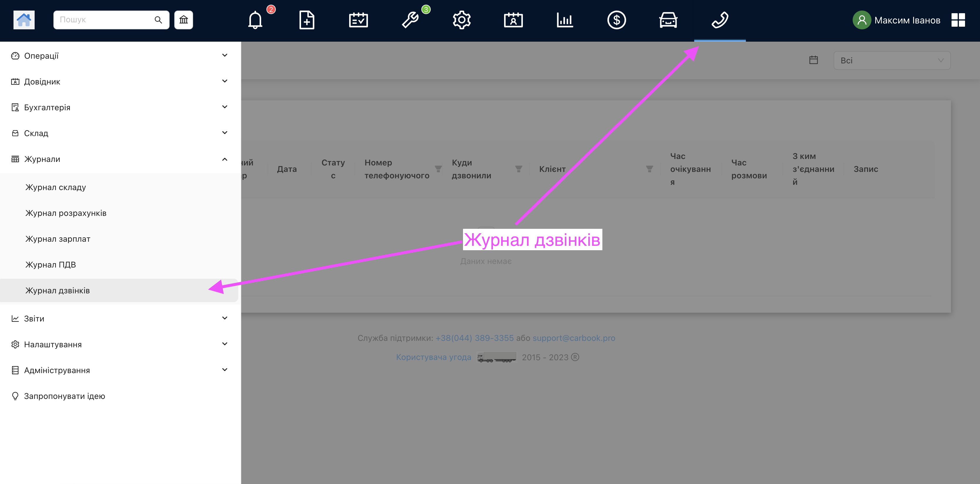Click the car vehicles icon
This screenshot has width=980, height=484.
[668, 20]
